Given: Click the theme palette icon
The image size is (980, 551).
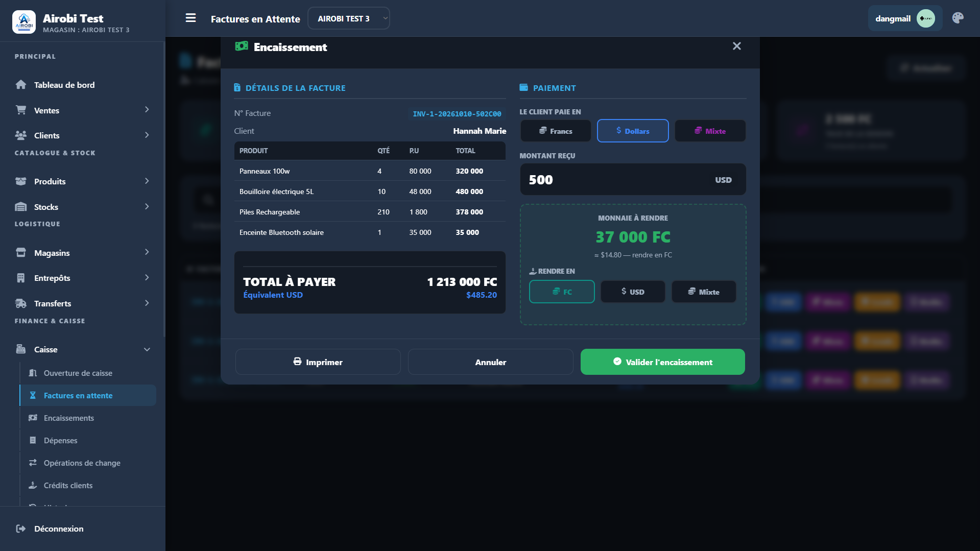Looking at the screenshot, I should click(958, 18).
